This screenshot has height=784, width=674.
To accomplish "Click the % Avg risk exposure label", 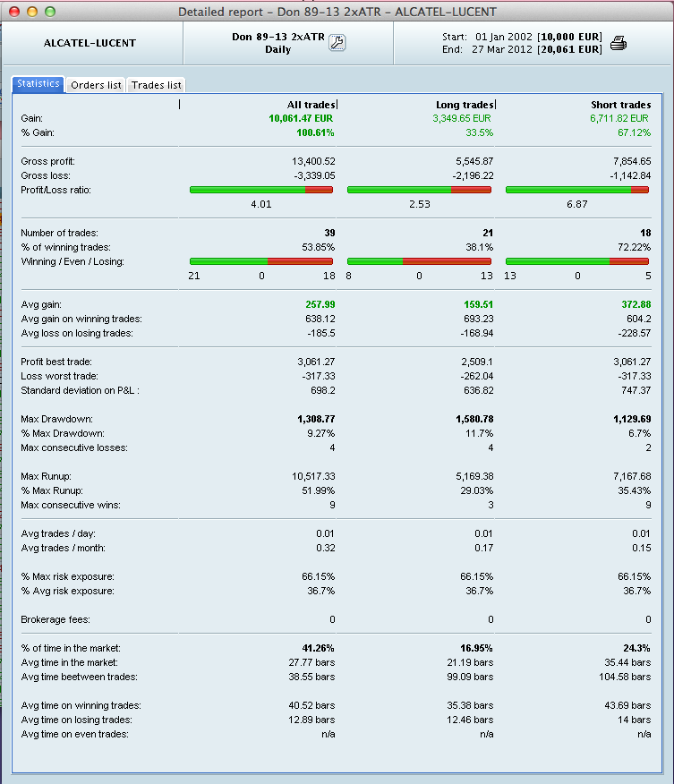I will pyautogui.click(x=67, y=592).
